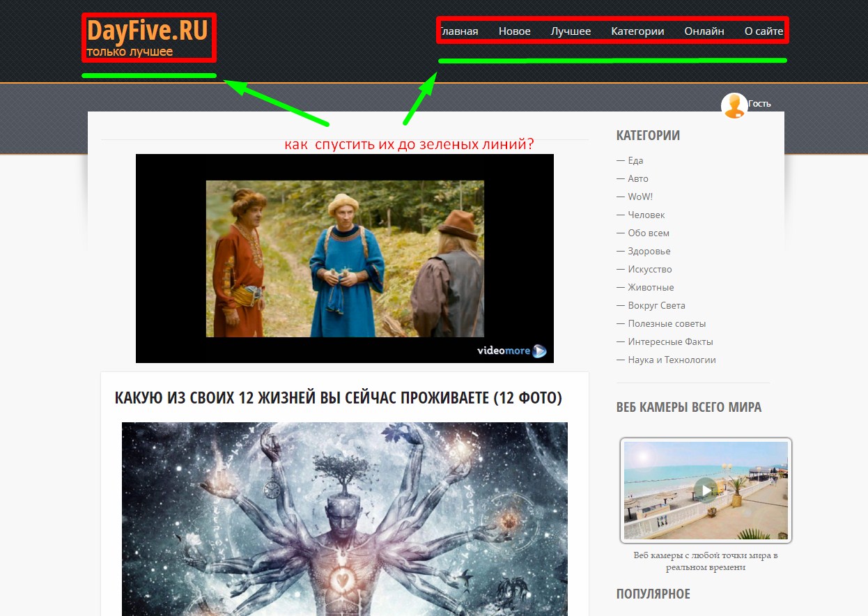Click the Гость user label
The width and height of the screenshot is (868, 616).
coord(759,104)
